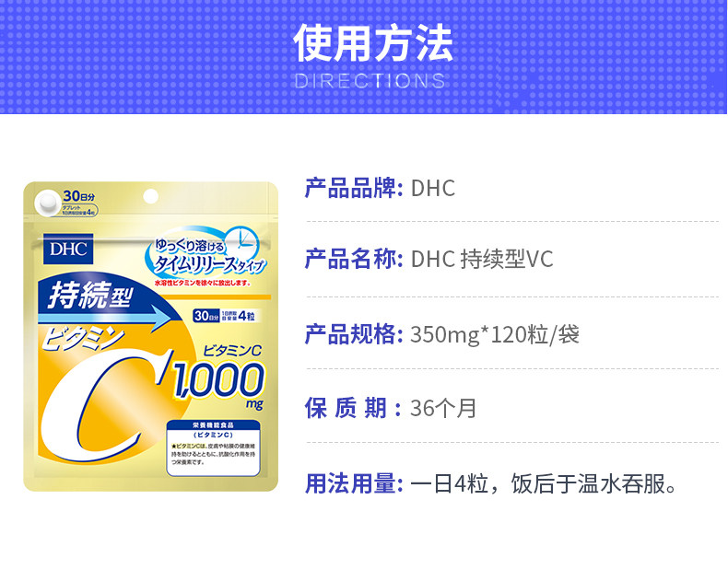Click the 350mg*120粒/袋 specification text
Image resolution: width=728 pixels, height=581 pixels.
[495, 334]
